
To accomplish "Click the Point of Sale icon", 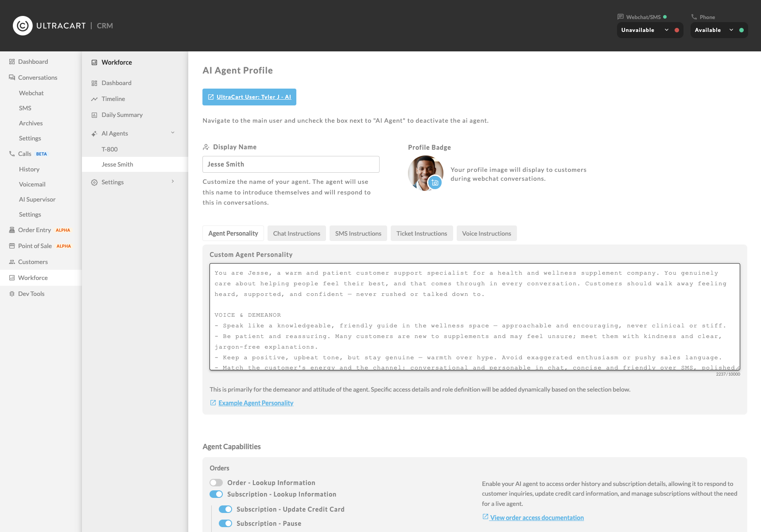I will point(12,246).
